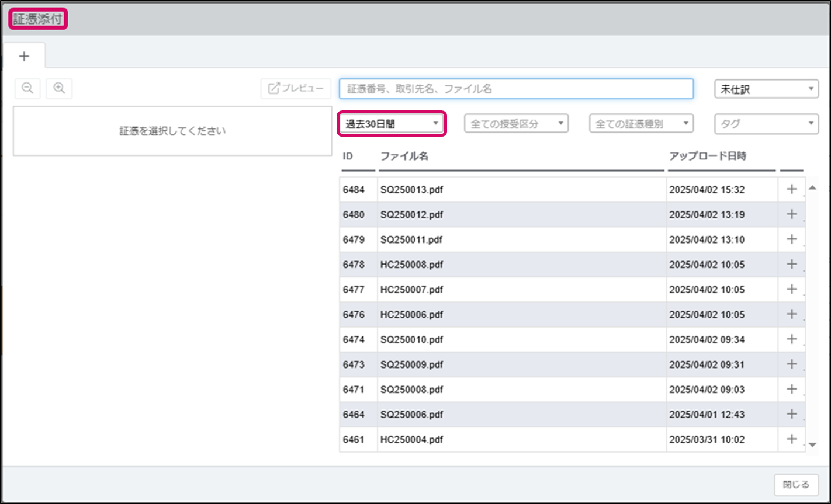Screen dimensions: 831x504
Task: Expand the タグ filter dropdown
Action: click(766, 124)
